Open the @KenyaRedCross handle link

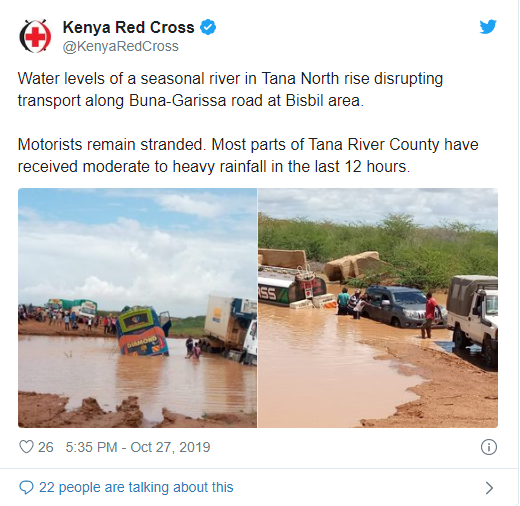[x=121, y=46]
